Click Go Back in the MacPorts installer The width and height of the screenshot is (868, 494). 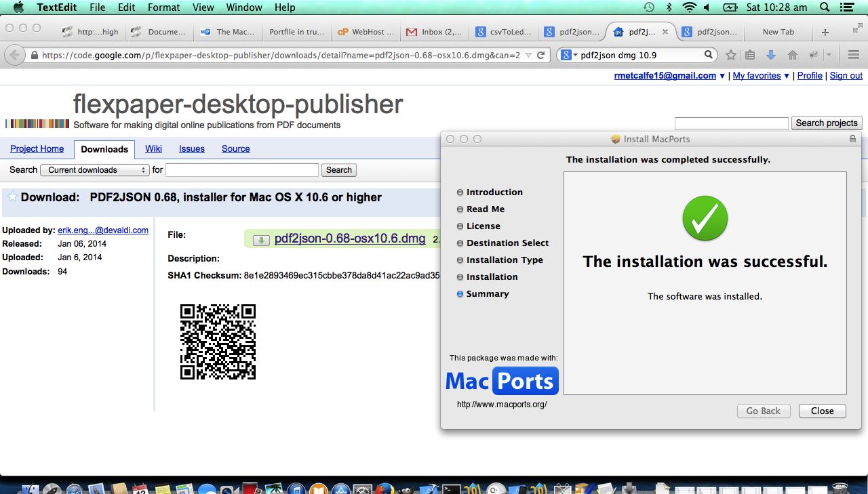tap(763, 411)
